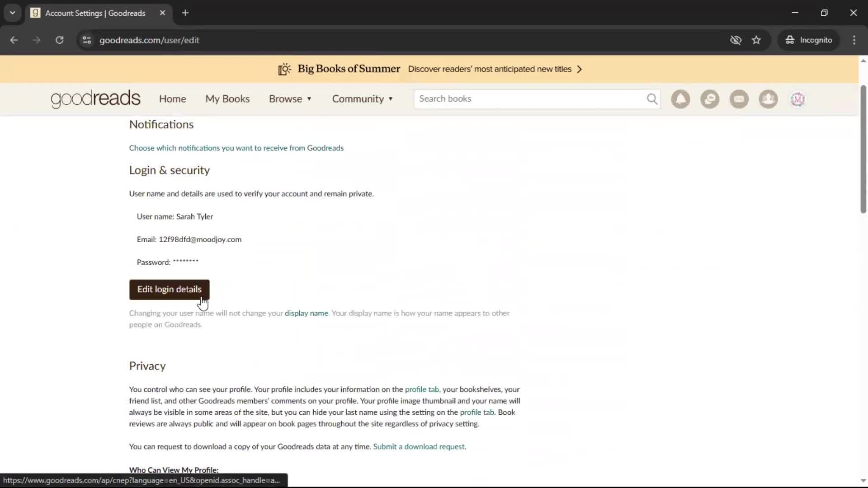The image size is (868, 488).
Task: Reload the page
Action: (59, 40)
